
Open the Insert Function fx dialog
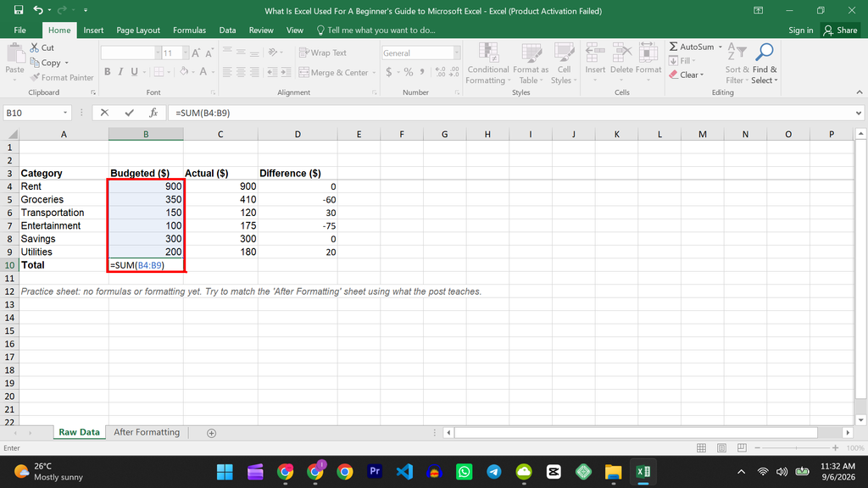[153, 113]
